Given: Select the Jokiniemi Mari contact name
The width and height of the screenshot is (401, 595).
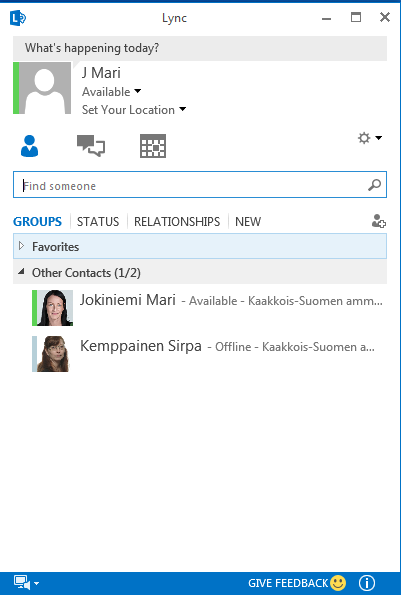Looking at the screenshot, I should click(x=128, y=300).
